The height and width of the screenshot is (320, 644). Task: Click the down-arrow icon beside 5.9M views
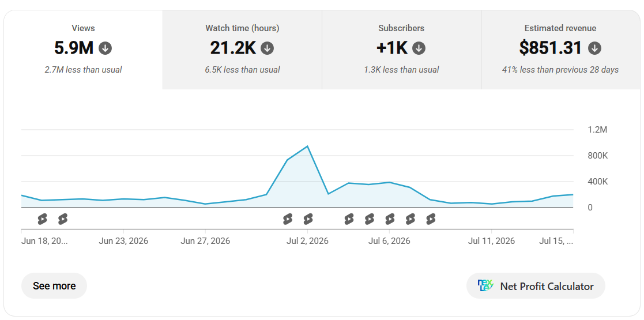[x=105, y=48]
